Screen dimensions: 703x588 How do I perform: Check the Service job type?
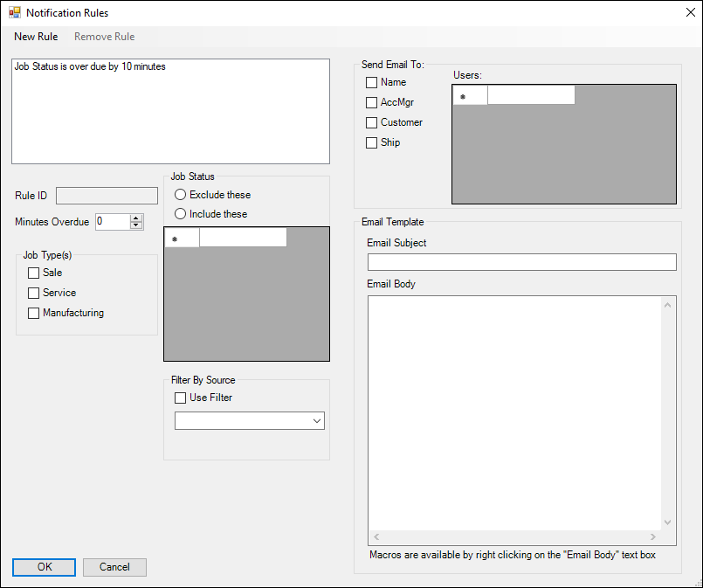(34, 294)
